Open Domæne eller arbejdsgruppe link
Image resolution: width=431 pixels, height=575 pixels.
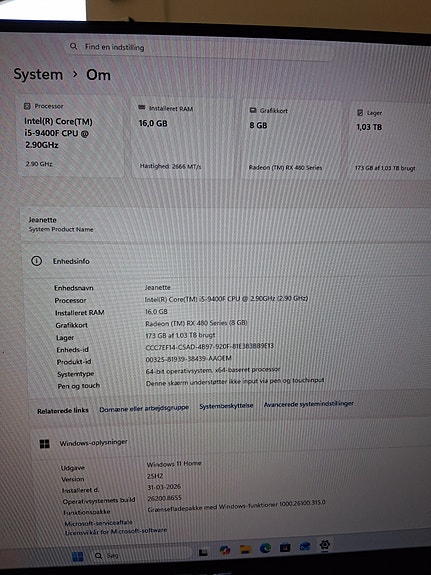click(x=144, y=408)
